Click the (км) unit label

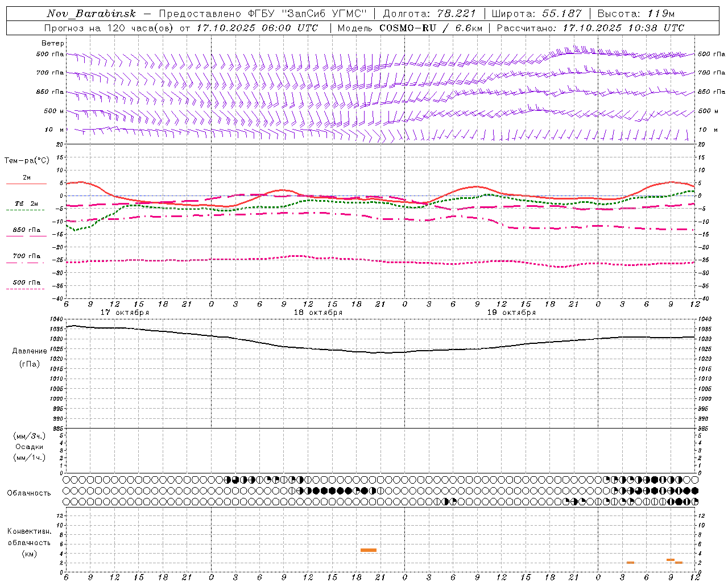(29, 554)
